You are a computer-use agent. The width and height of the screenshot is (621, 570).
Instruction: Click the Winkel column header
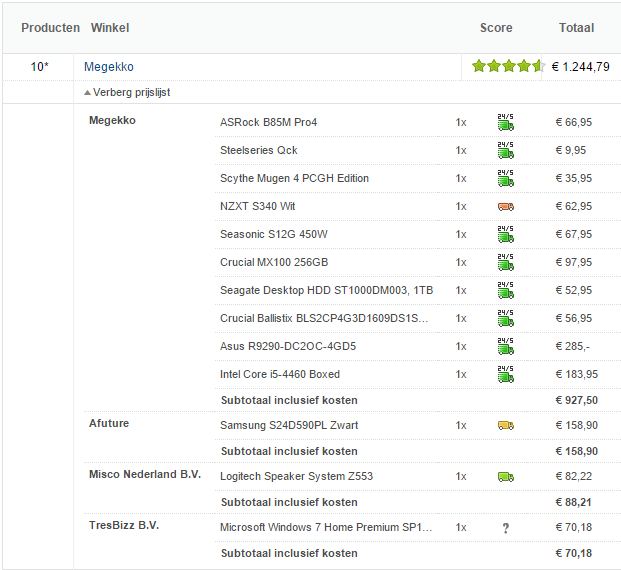pyautogui.click(x=110, y=28)
